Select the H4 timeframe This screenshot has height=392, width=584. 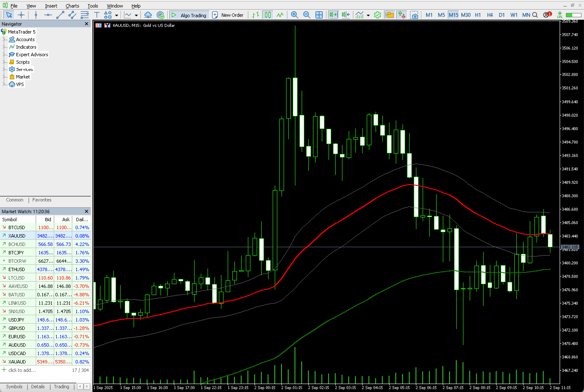click(x=490, y=15)
